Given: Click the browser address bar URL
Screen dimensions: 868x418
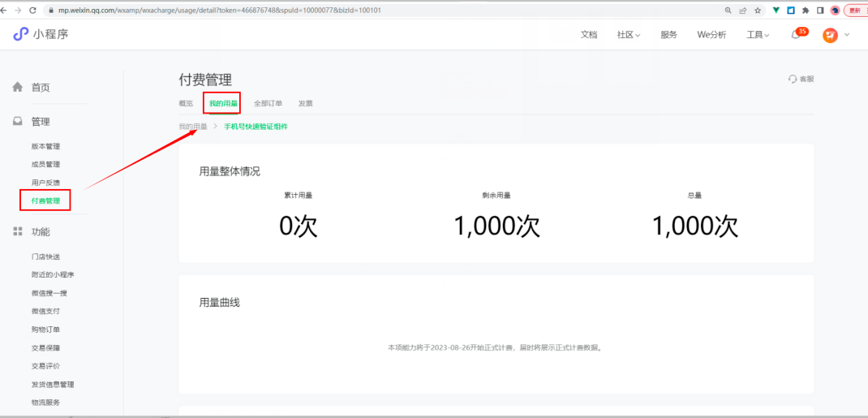Looking at the screenshot, I should point(219,11).
